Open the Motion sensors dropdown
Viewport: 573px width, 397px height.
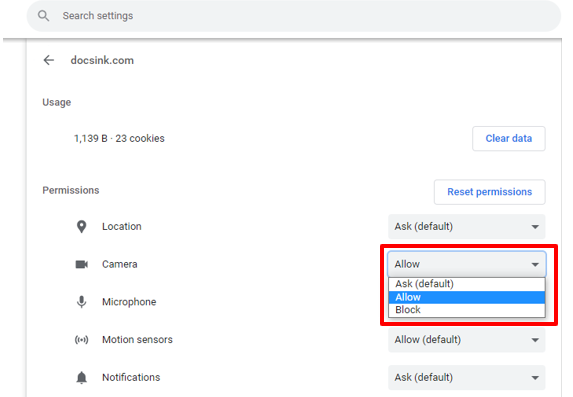(x=467, y=340)
